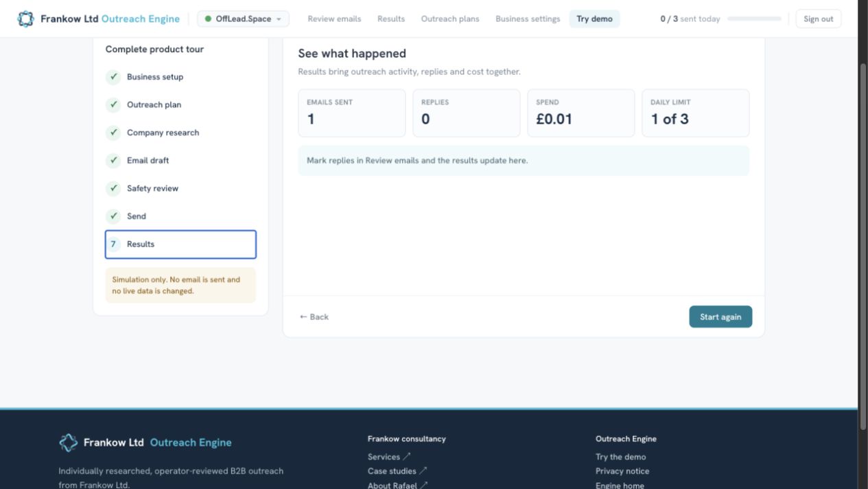The width and height of the screenshot is (868, 489).
Task: Click the Outreach plan checkmark icon
Action: click(114, 105)
